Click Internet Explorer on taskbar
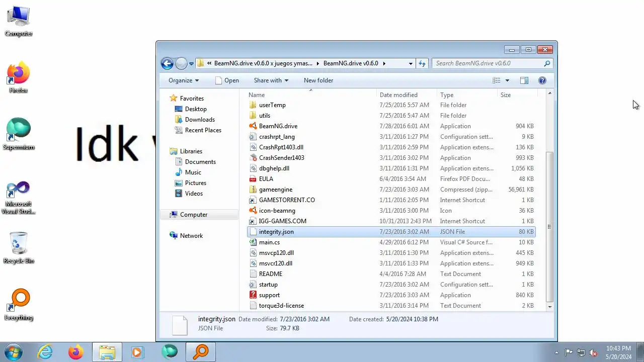Screen dimensions: 644x362 [x=45, y=352]
